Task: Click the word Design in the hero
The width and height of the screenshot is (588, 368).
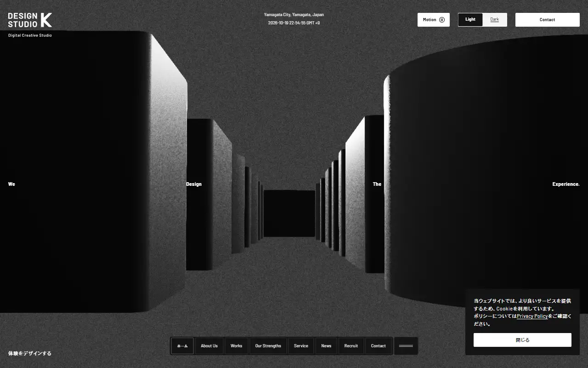Action: (x=194, y=184)
